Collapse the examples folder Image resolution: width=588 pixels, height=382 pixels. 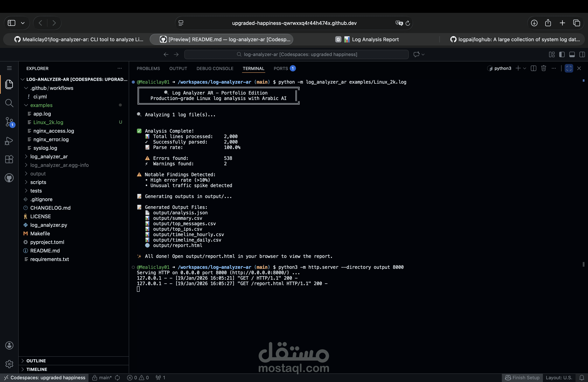(x=41, y=105)
